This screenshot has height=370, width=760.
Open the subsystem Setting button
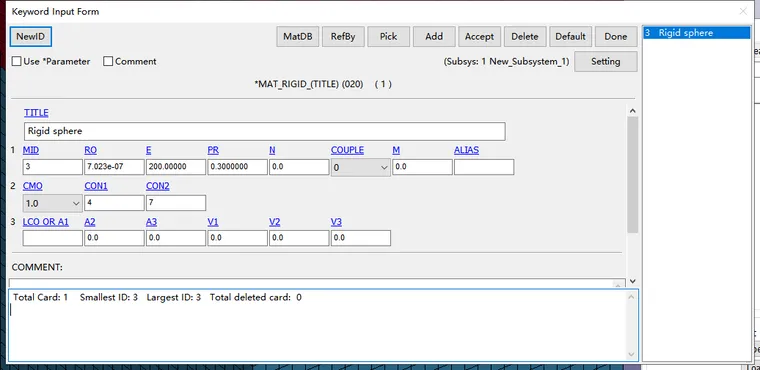606,62
